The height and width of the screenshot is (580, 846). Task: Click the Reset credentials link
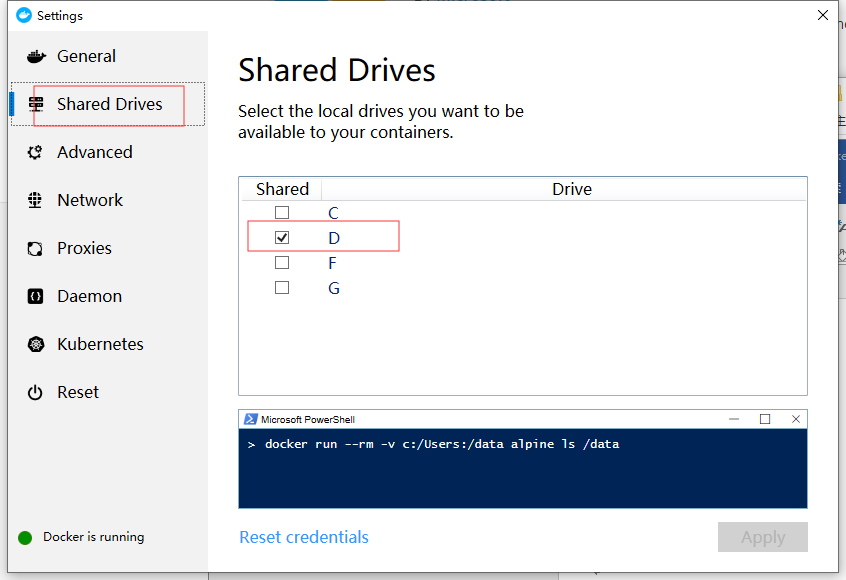pos(304,537)
